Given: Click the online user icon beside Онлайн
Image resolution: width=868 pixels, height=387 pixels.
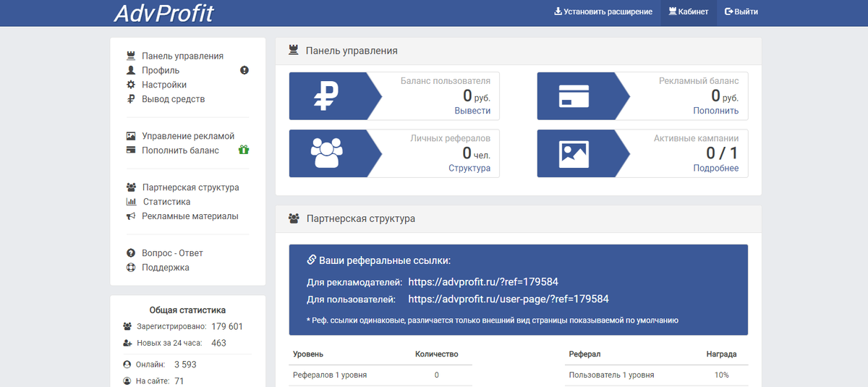Looking at the screenshot, I should click(127, 365).
